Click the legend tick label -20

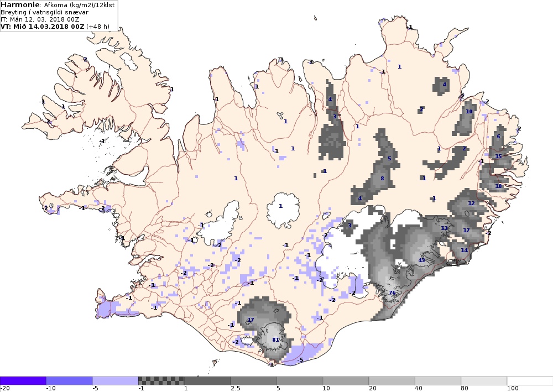point(5,389)
